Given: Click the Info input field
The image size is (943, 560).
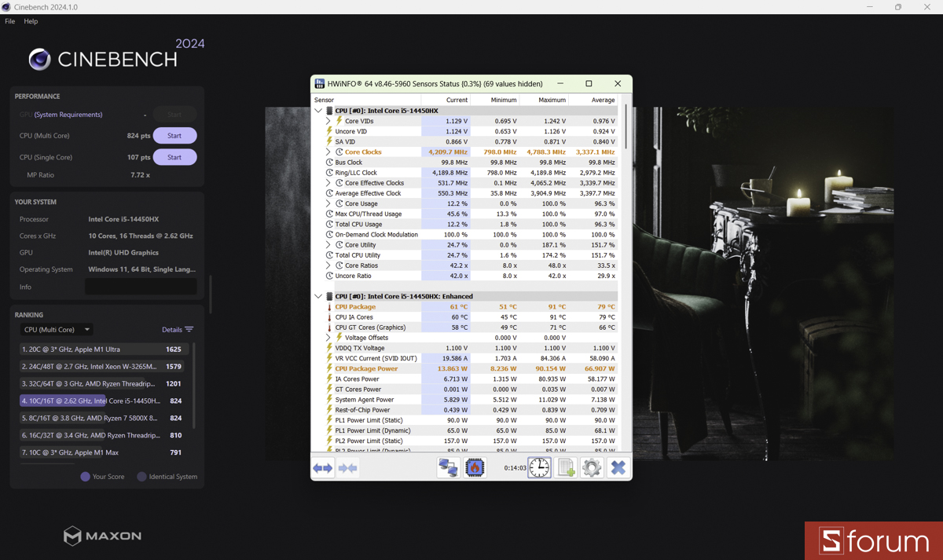Looking at the screenshot, I should [141, 287].
